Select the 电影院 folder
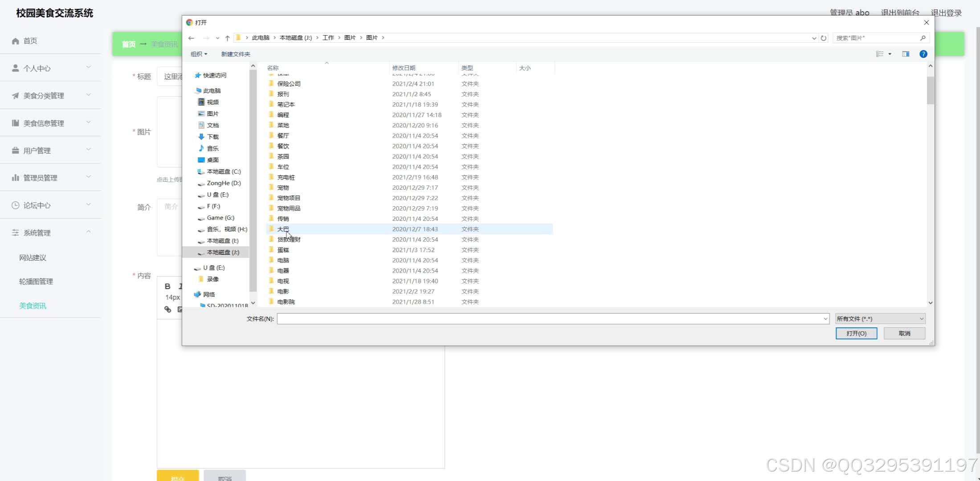This screenshot has width=980, height=481. [x=286, y=302]
